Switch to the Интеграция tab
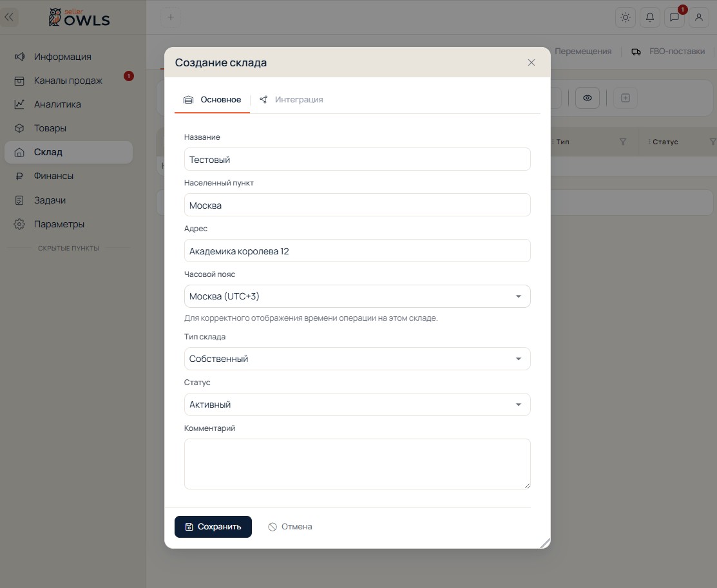The width and height of the screenshot is (717, 588). tap(291, 100)
